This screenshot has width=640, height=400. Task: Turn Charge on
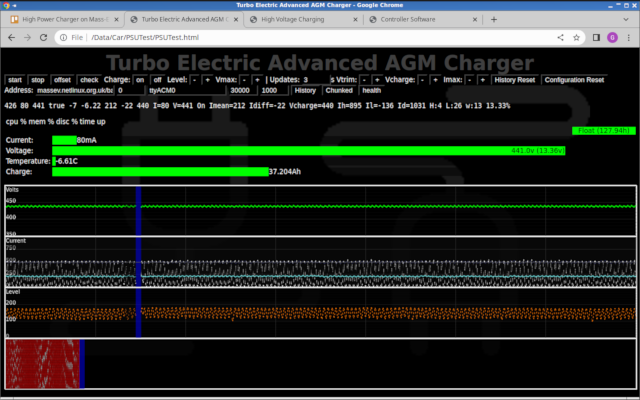coord(140,79)
